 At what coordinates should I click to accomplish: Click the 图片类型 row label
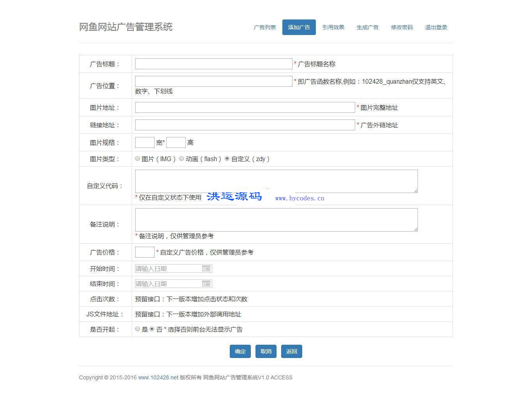(x=105, y=159)
